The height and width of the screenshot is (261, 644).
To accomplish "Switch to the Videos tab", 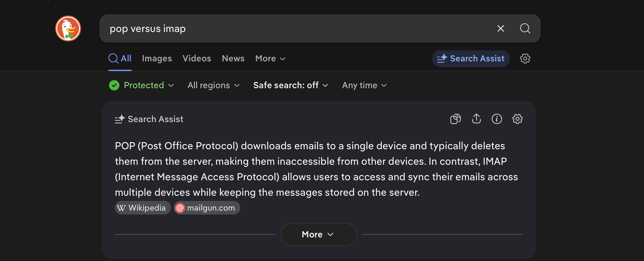I will click(x=197, y=58).
